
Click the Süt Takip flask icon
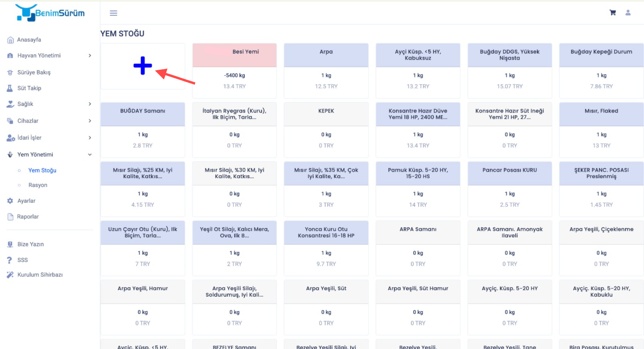pos(10,88)
